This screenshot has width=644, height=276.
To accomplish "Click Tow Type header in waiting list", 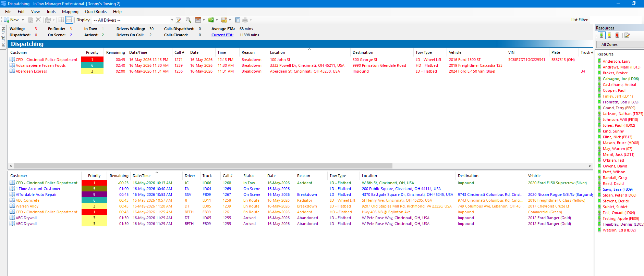I will pyautogui.click(x=430, y=52).
